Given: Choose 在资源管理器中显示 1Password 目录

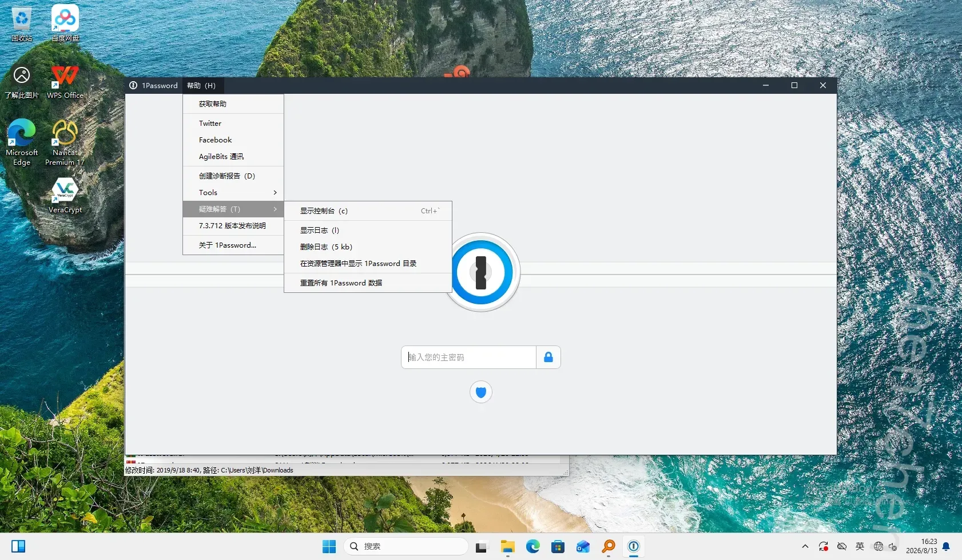Looking at the screenshot, I should point(368,264).
